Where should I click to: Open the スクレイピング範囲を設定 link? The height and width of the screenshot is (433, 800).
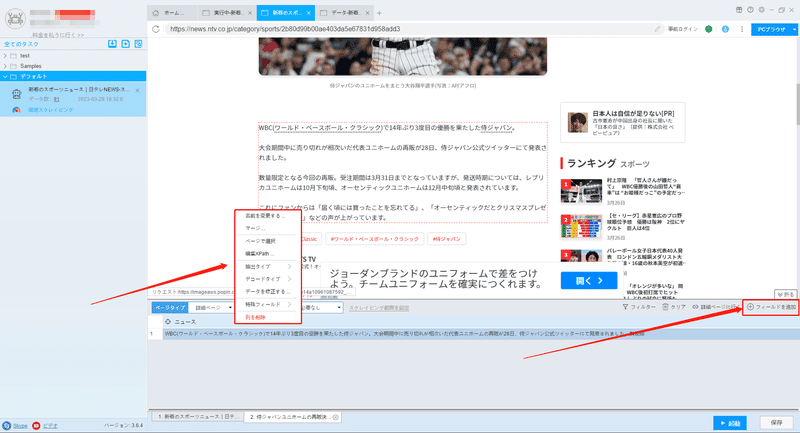coord(379,308)
